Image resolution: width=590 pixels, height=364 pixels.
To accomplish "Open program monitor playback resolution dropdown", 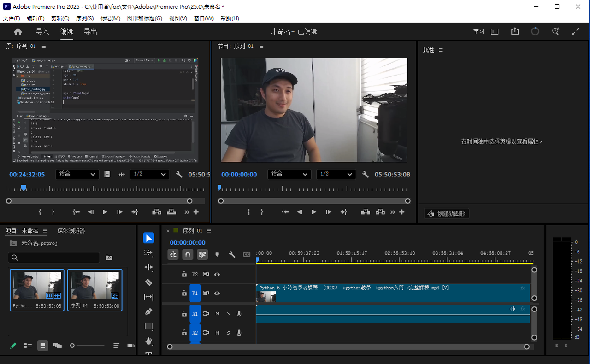I will pos(336,174).
